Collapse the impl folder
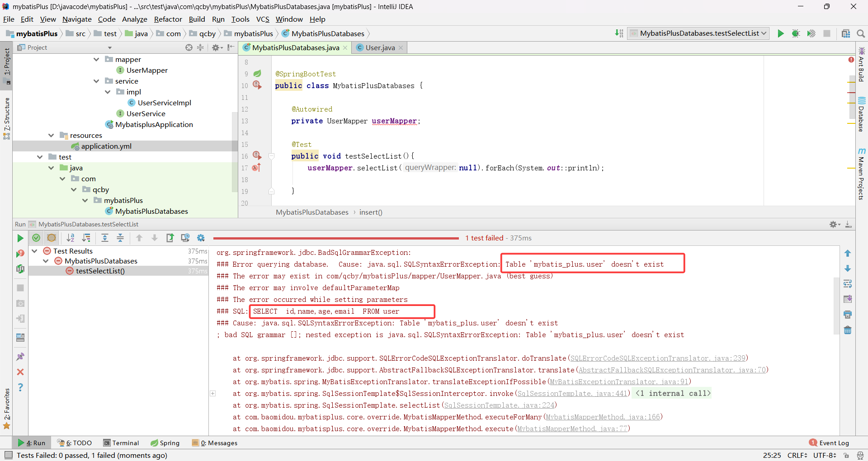The width and height of the screenshot is (868, 461). tap(108, 92)
